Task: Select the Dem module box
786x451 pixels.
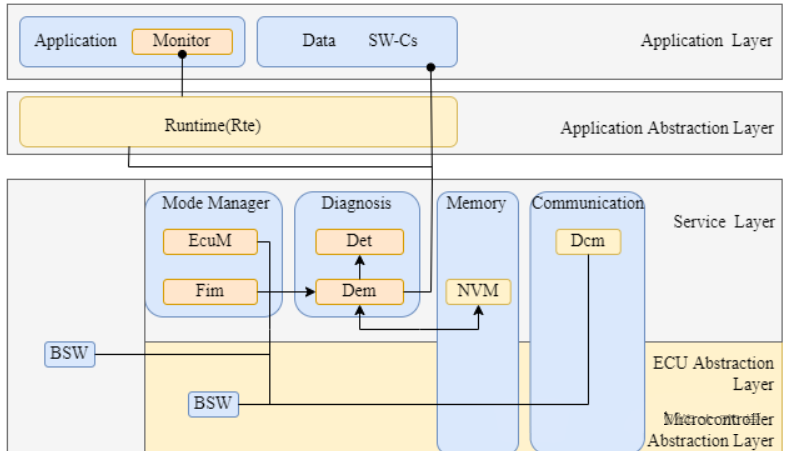Action: (x=359, y=292)
